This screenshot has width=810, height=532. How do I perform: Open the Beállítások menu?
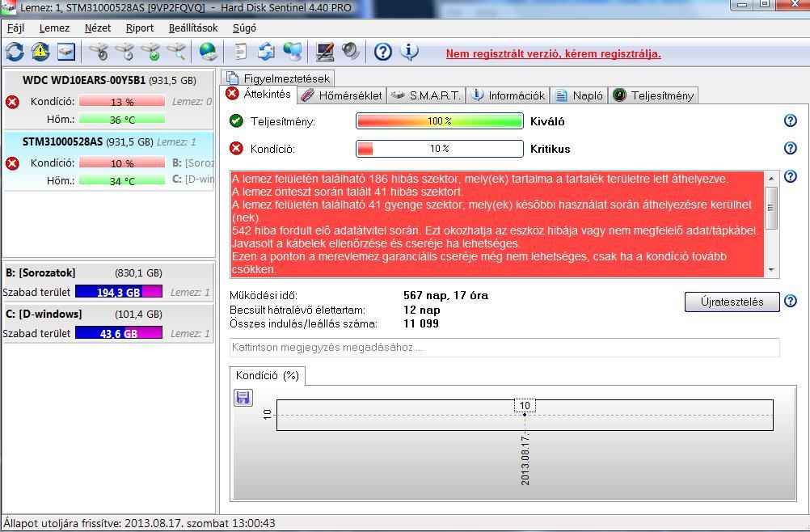[193, 27]
